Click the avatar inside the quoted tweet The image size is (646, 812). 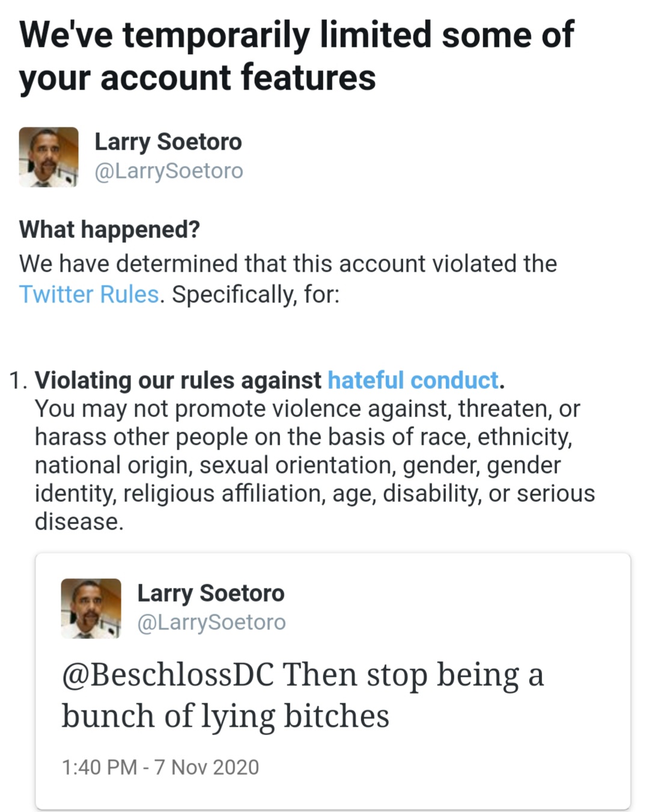(x=91, y=608)
